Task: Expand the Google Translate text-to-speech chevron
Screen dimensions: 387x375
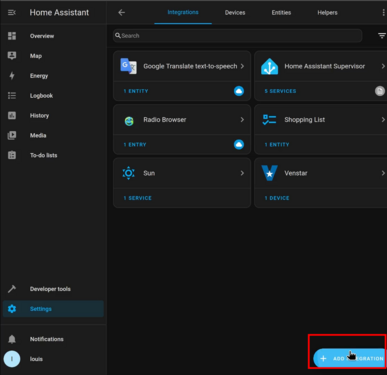Action: click(242, 66)
